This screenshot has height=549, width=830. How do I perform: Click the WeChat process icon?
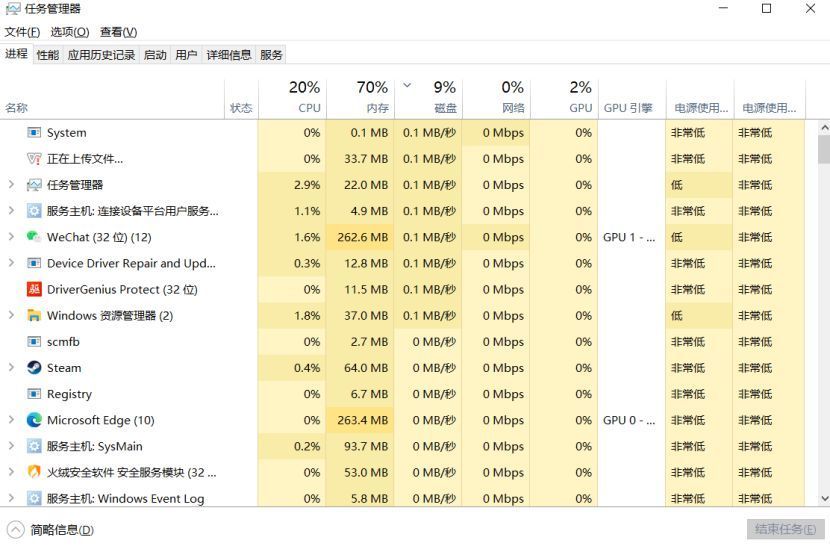tap(34, 237)
